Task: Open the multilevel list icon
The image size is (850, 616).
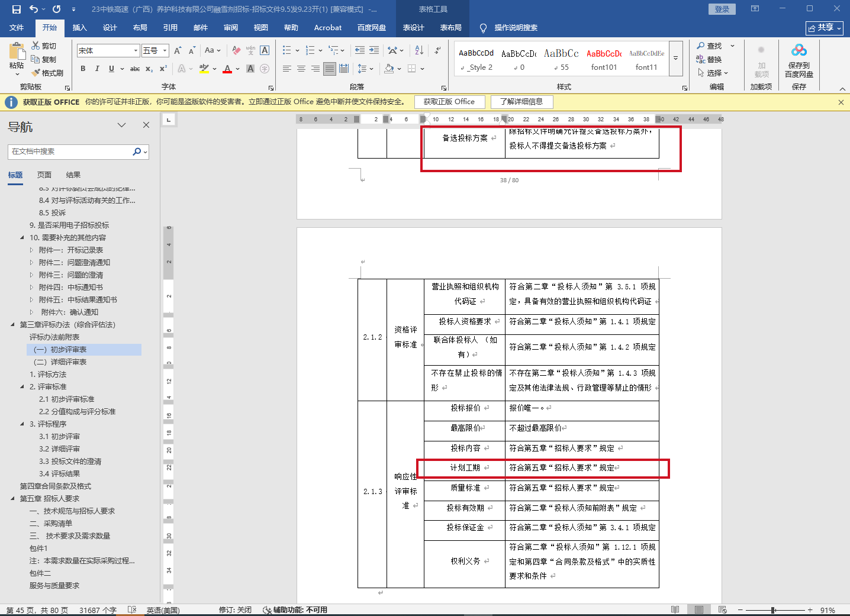Action: tap(334, 50)
